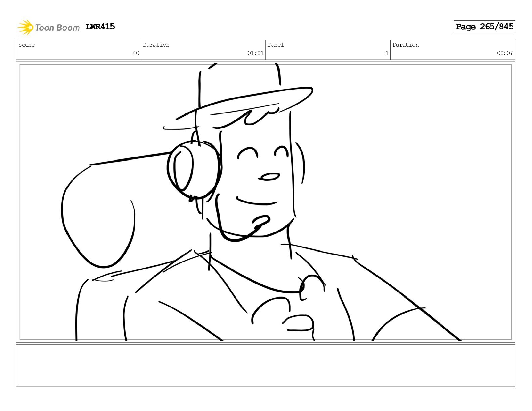Viewport: 532px width, 411px height.
Task: Select the project title LWR415
Action: tap(100, 27)
